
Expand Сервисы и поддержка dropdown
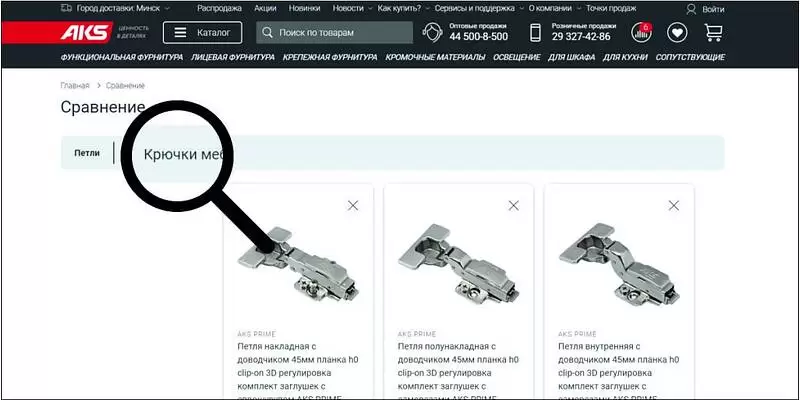click(x=476, y=8)
